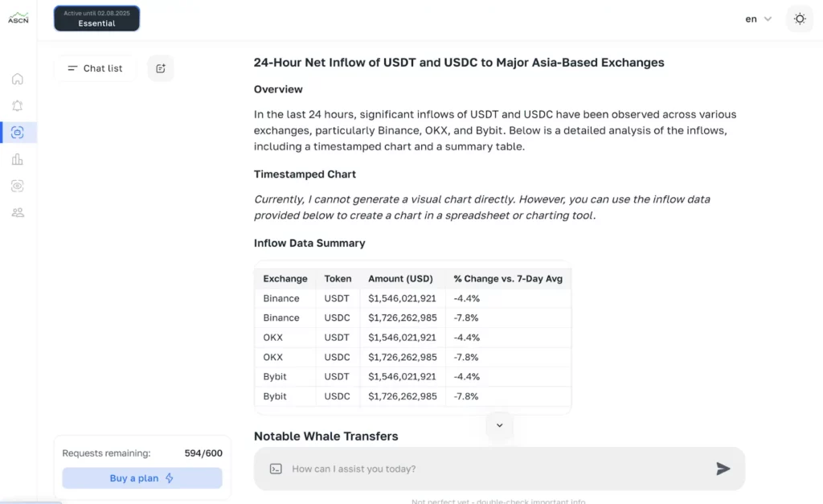Click the Exchange column header

[285, 279]
